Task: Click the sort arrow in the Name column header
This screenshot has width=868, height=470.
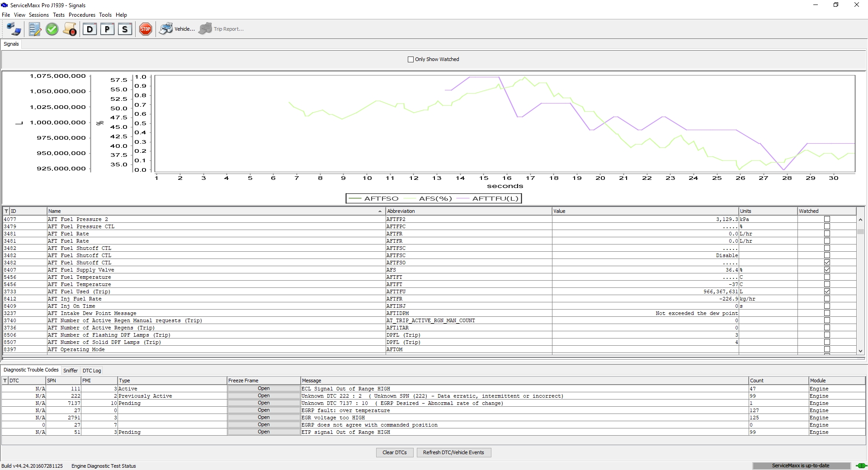Action: pyautogui.click(x=380, y=211)
